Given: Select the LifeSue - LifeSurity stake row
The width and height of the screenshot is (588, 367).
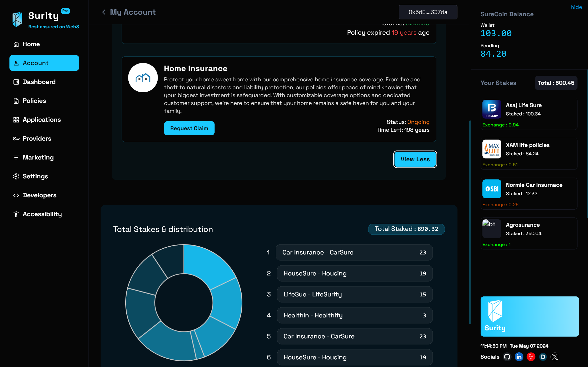Looking at the screenshot, I should (355, 294).
